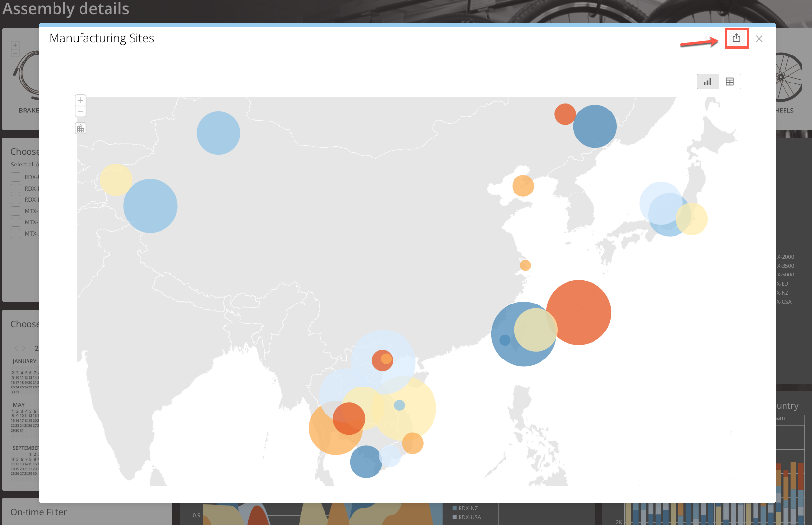Click the Manufacturing Sites title text

[102, 38]
